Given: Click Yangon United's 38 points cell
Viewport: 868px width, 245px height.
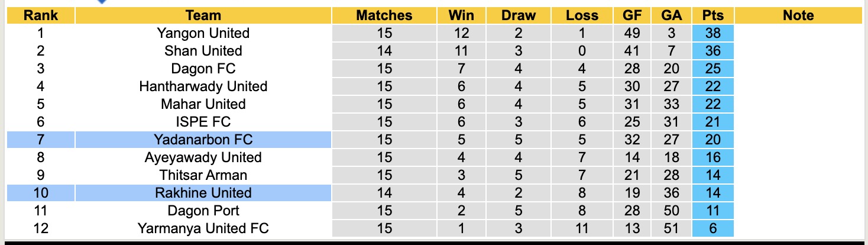Looking at the screenshot, I should (x=713, y=33).
